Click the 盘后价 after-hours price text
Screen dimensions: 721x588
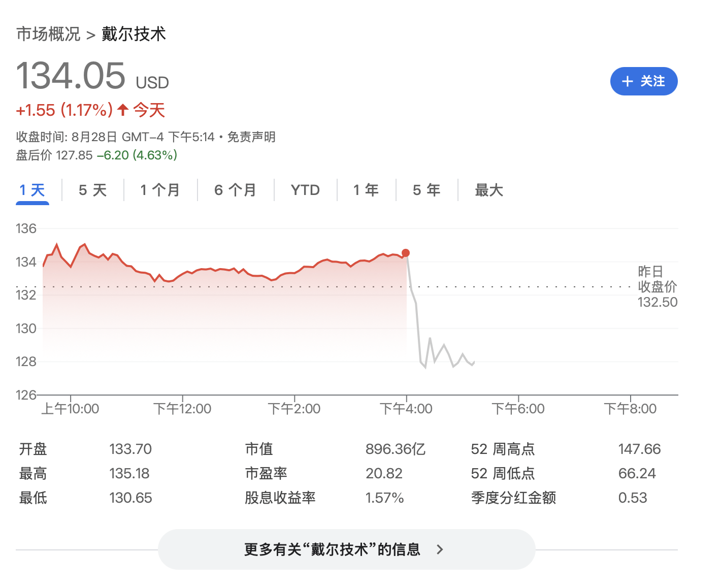(96, 155)
